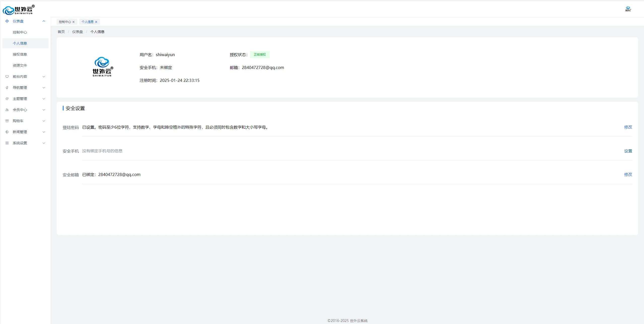Click the palette icon beside 主题管理
The image size is (644, 324).
point(7,99)
